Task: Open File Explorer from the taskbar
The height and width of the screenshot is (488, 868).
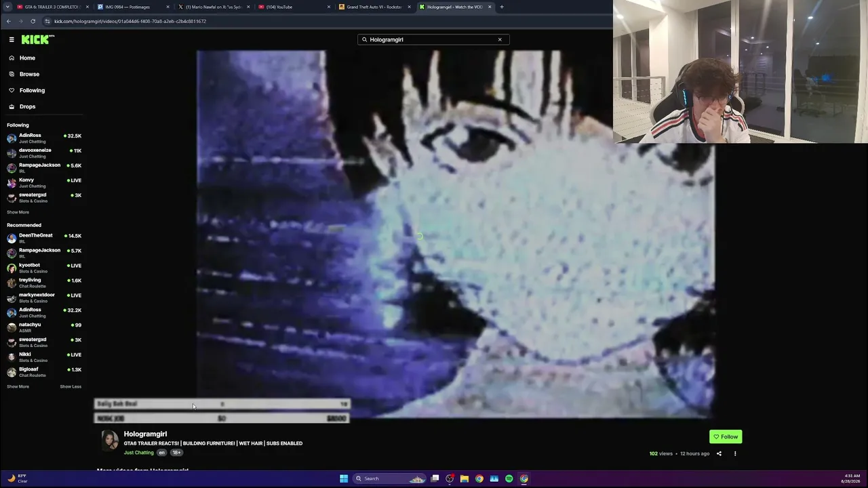Action: [465, 479]
